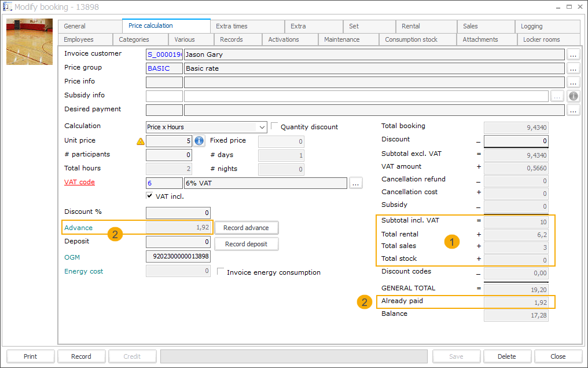Switch to the Rental tab
Viewport: 588px width, 368px height.
coord(411,26)
